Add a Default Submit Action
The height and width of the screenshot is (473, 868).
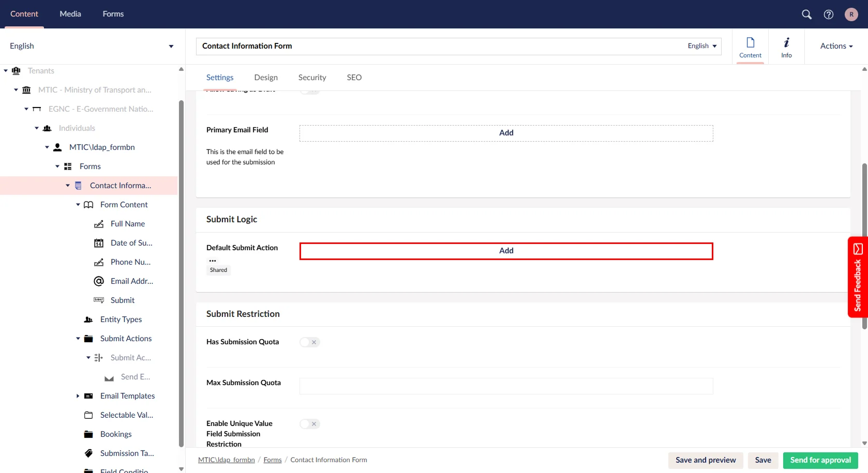[506, 251]
